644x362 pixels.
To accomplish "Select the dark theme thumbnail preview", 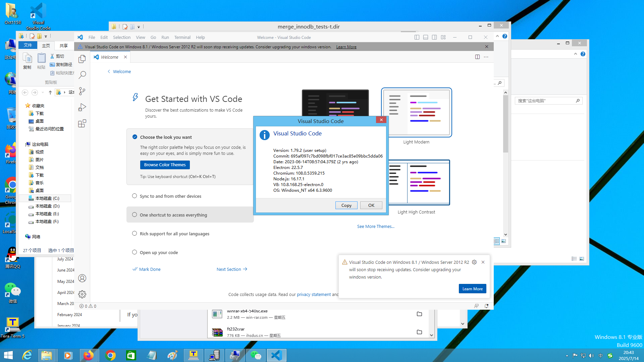I will pyautogui.click(x=335, y=103).
